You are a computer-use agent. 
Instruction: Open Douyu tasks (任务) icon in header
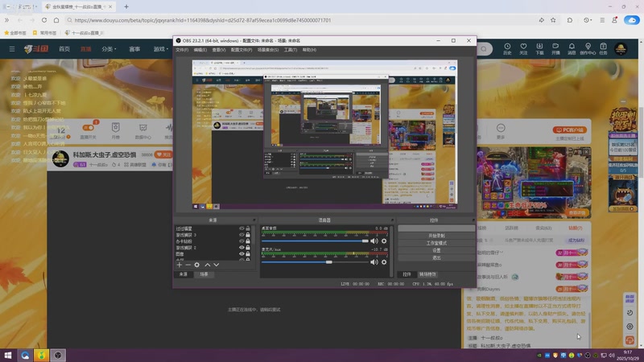point(603,49)
